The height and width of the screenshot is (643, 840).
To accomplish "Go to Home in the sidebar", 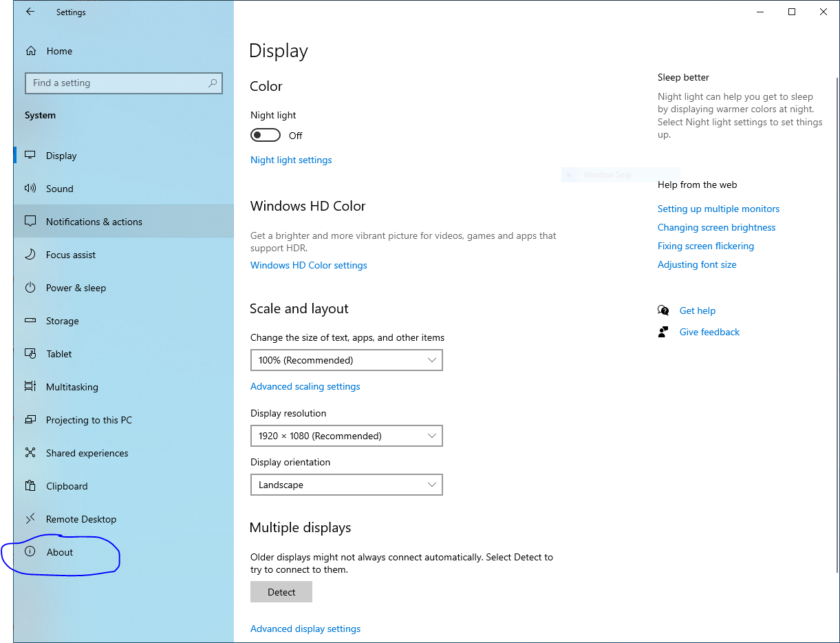I will [x=124, y=51].
